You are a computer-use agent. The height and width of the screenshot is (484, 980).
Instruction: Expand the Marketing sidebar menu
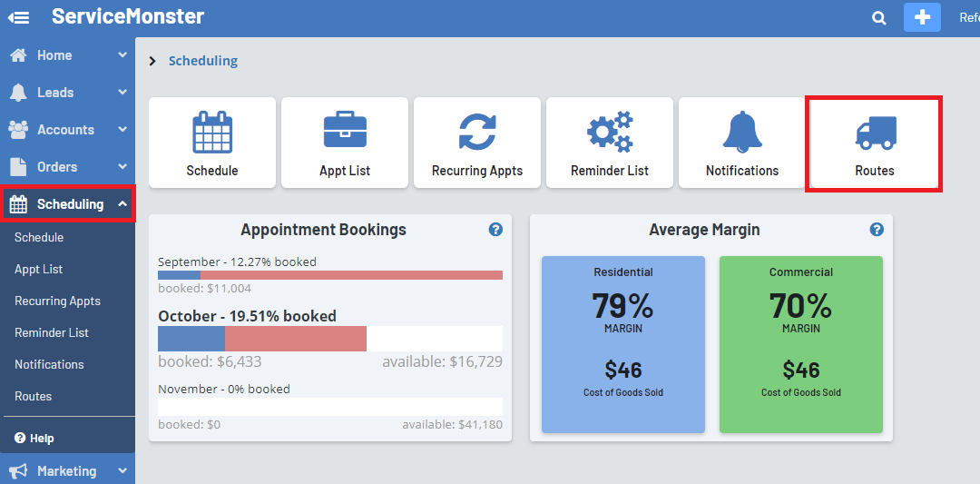click(x=67, y=471)
